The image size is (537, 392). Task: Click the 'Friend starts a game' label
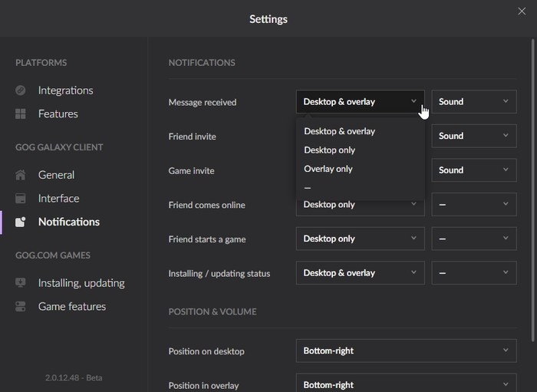click(207, 239)
